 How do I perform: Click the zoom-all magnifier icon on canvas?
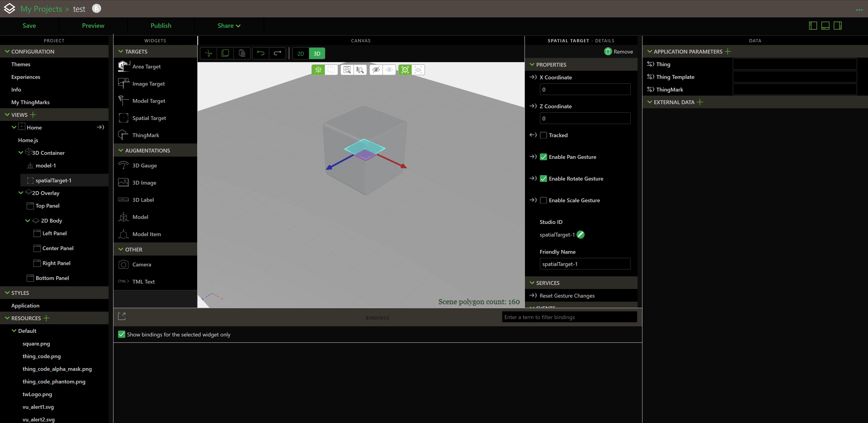(x=347, y=70)
